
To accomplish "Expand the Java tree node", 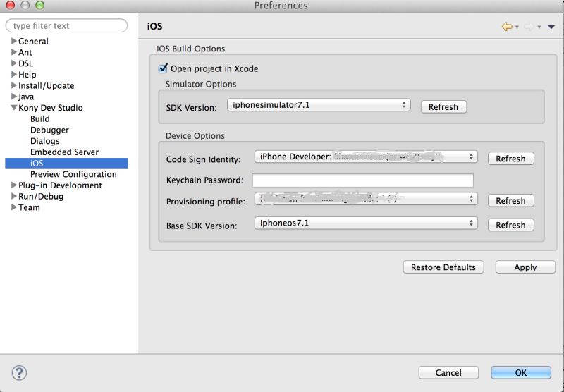I will coord(14,97).
